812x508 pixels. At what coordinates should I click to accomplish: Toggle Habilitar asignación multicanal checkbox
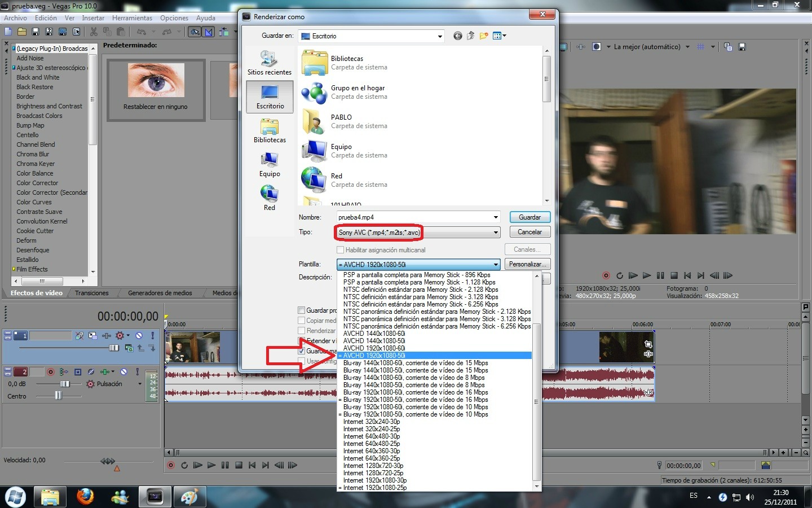340,249
